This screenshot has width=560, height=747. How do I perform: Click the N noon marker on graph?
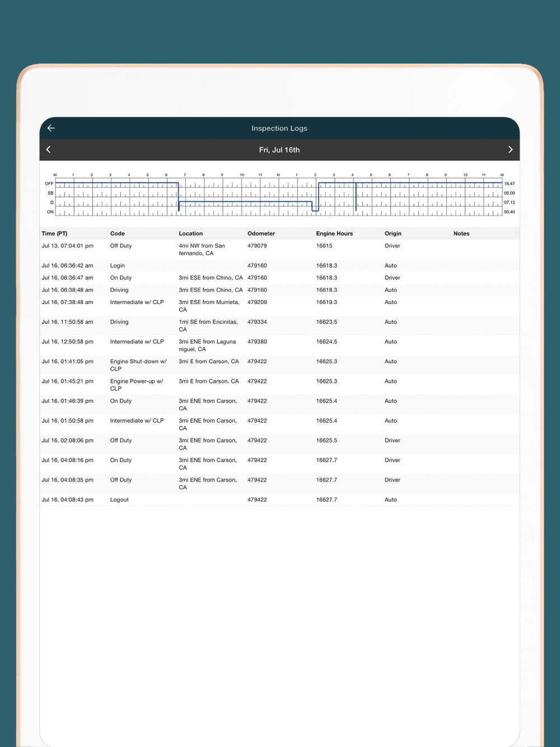click(x=278, y=175)
